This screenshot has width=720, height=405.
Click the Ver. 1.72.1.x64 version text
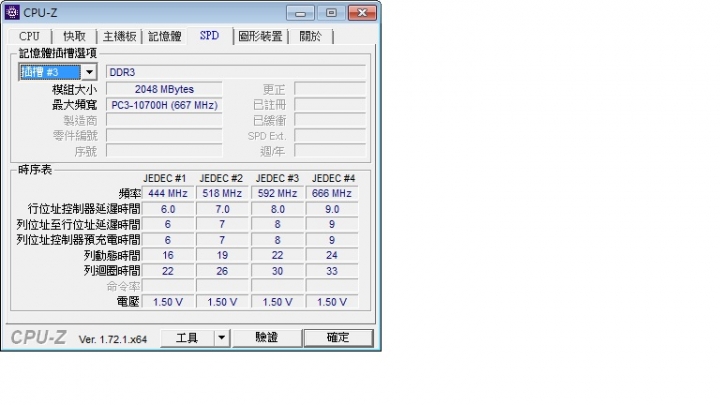[x=113, y=339]
